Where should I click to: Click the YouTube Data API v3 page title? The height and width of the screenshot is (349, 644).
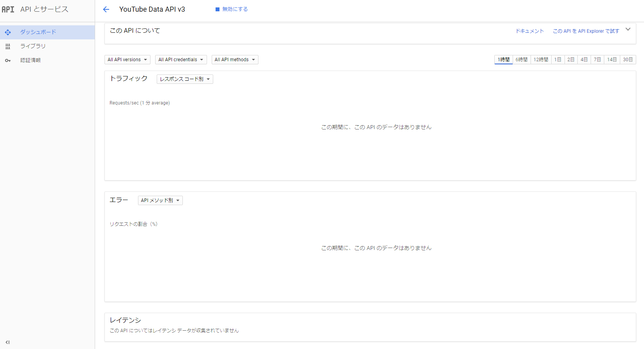click(x=152, y=9)
